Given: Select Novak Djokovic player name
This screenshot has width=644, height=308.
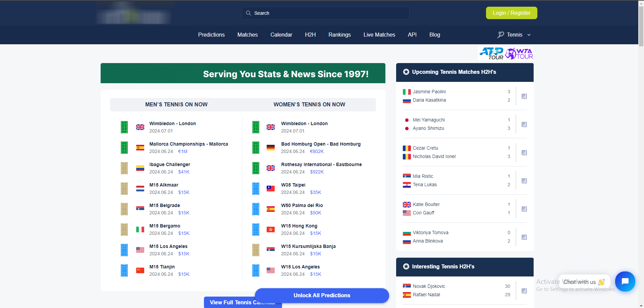Looking at the screenshot, I should pyautogui.click(x=429, y=286).
